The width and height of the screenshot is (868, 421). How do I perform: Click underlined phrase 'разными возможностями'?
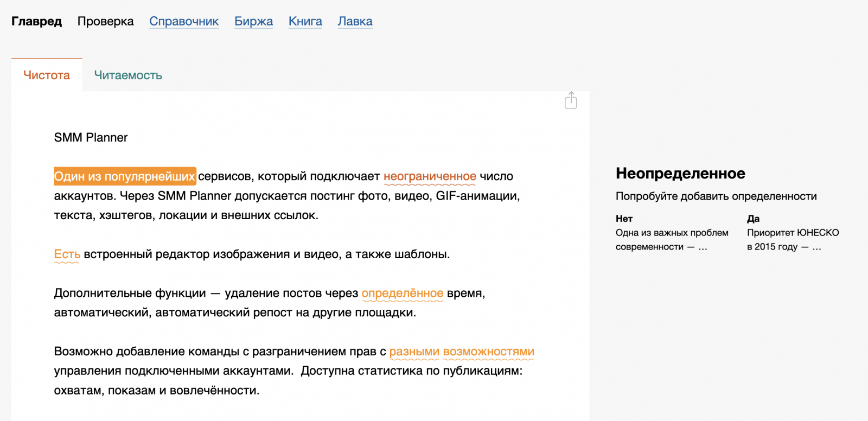click(x=462, y=352)
